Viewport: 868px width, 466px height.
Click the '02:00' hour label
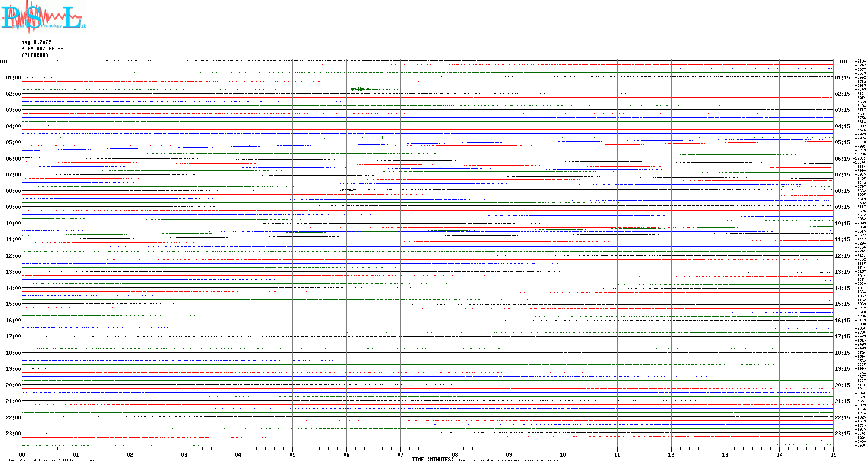coord(13,94)
